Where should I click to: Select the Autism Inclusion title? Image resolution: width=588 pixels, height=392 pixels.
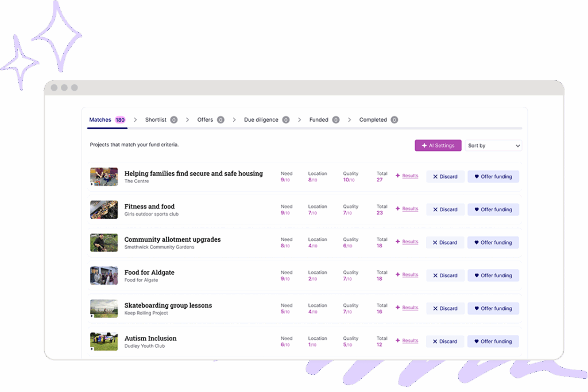tap(150, 339)
